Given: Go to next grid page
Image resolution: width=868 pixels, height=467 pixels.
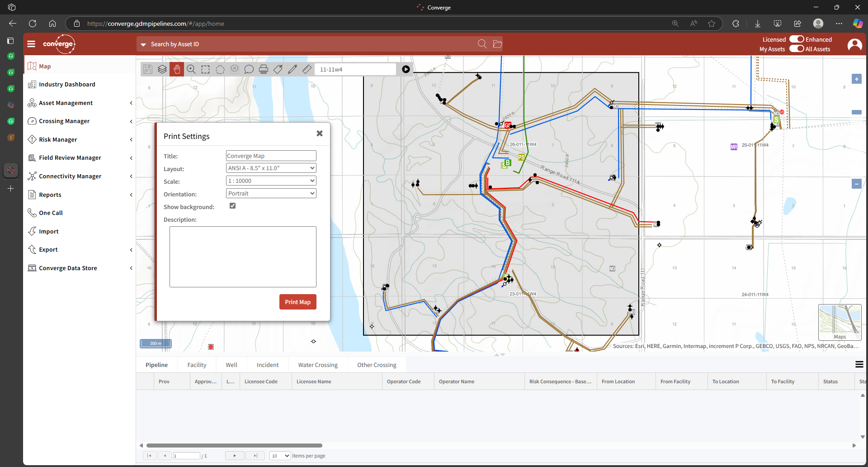Looking at the screenshot, I should 235,456.
